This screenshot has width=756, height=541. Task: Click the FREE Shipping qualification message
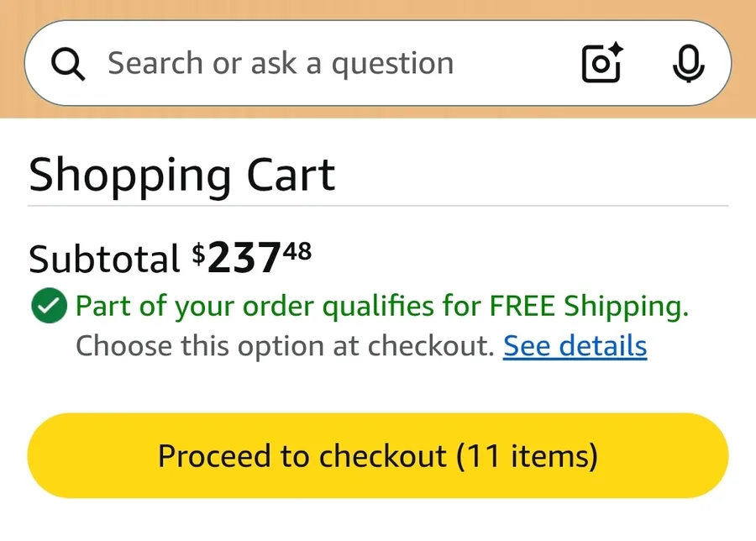382,307
